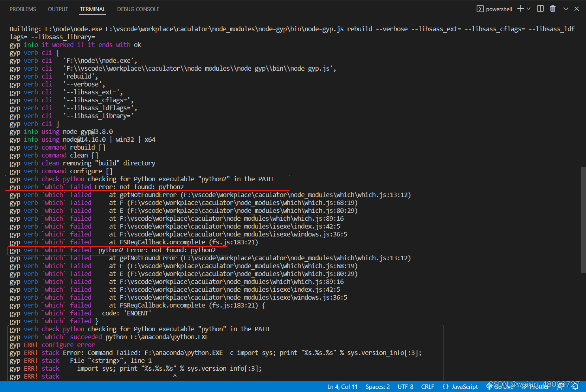Switch to the PROBLEMS tab
This screenshot has width=586, height=392.
click(23, 9)
